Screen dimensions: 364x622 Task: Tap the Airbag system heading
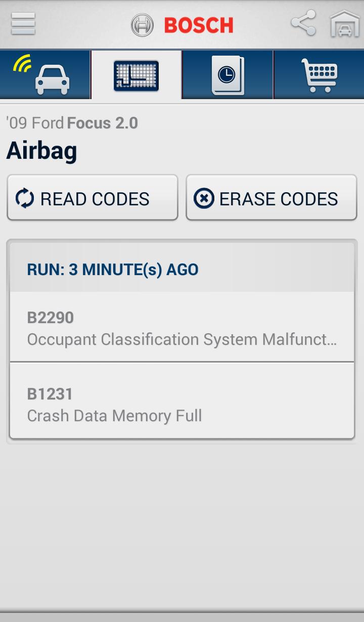tap(41, 150)
